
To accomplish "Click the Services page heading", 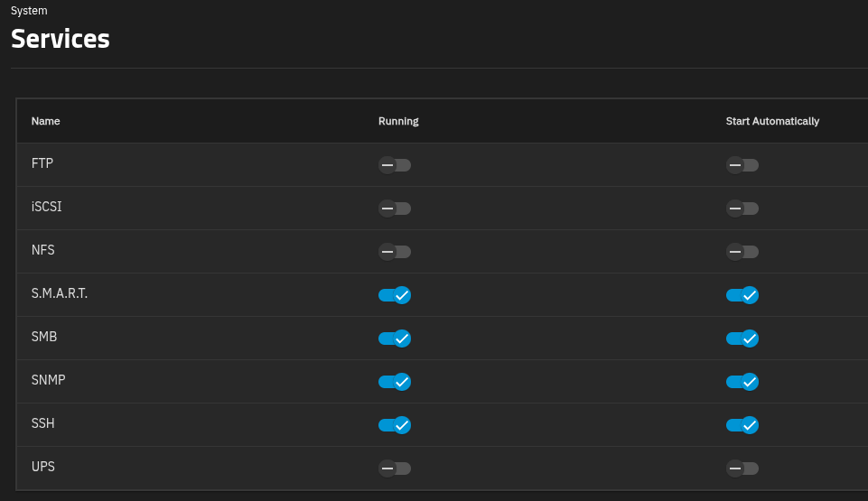I will point(61,39).
